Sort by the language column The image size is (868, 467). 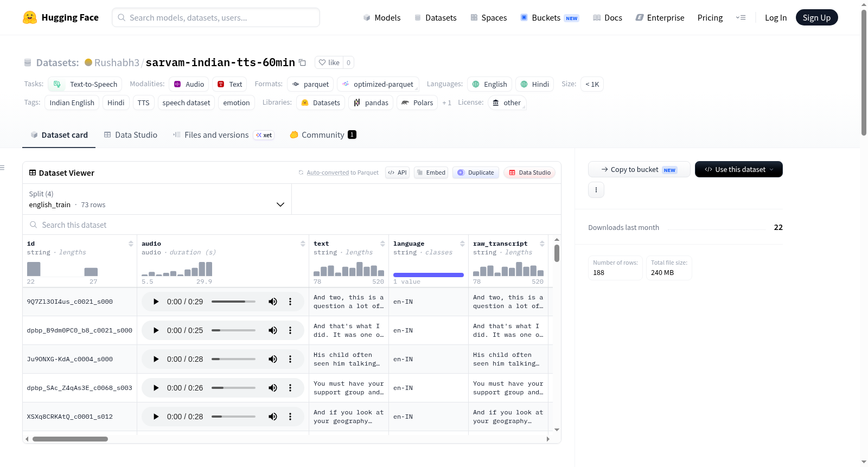462,244
